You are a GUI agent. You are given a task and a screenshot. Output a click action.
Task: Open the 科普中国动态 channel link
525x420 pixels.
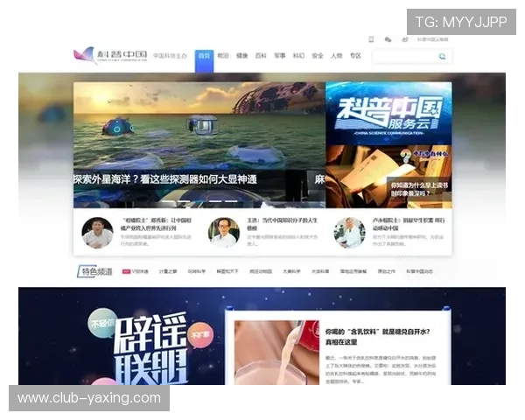419,271
